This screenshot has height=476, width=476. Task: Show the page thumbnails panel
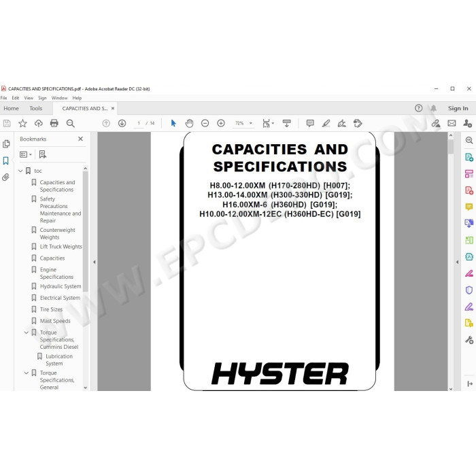[6, 144]
